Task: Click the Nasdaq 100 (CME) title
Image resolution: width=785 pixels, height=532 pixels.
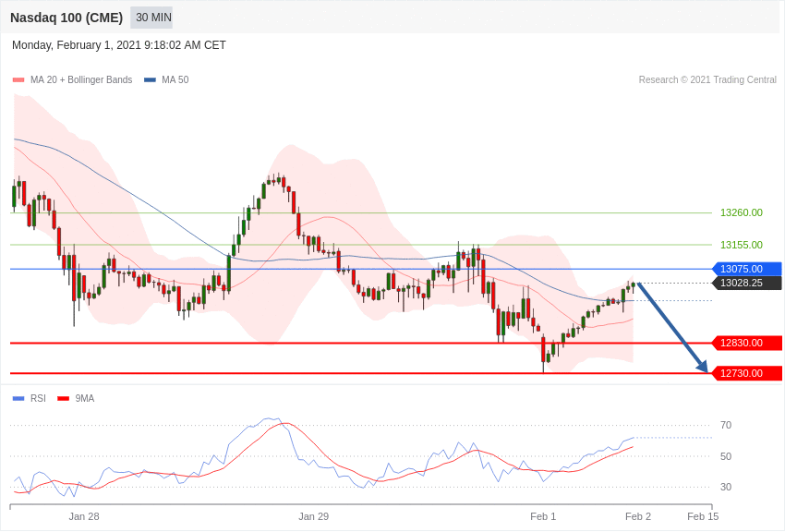Action: pyautogui.click(x=66, y=18)
